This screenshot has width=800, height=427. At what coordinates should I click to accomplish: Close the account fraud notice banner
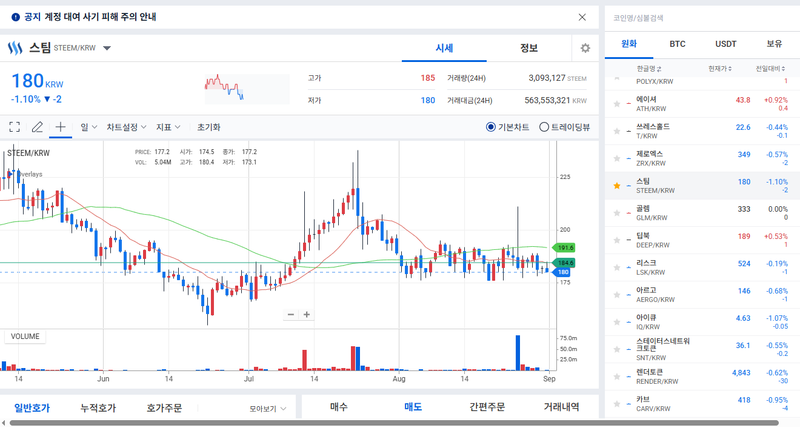[582, 17]
